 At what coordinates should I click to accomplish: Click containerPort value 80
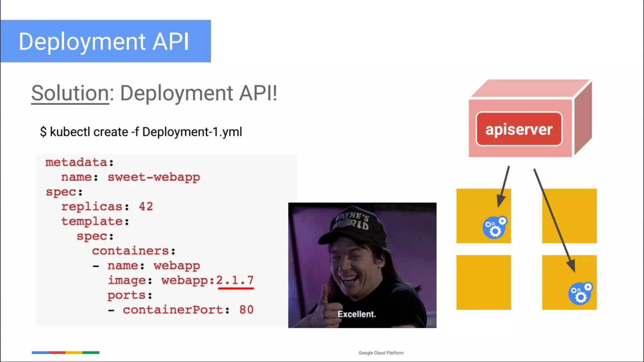click(246, 310)
